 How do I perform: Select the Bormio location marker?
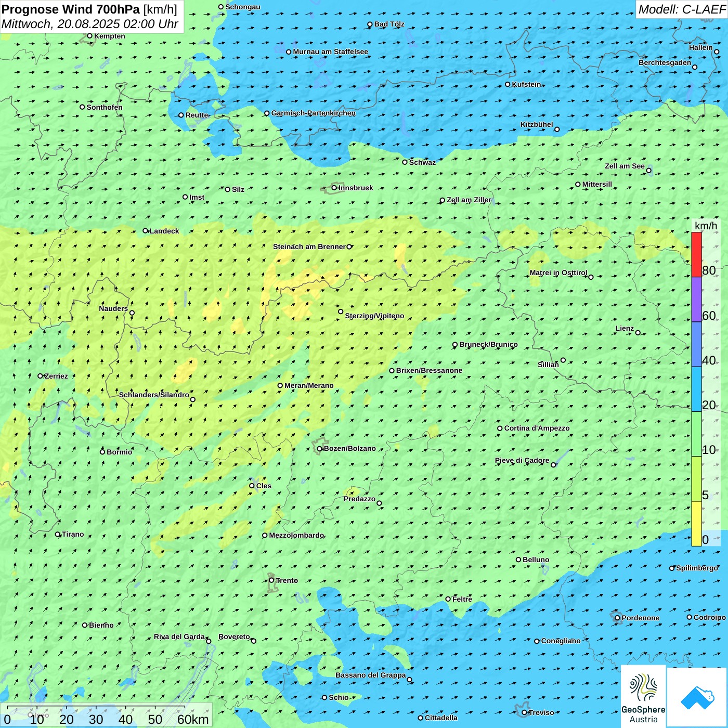[102, 452]
